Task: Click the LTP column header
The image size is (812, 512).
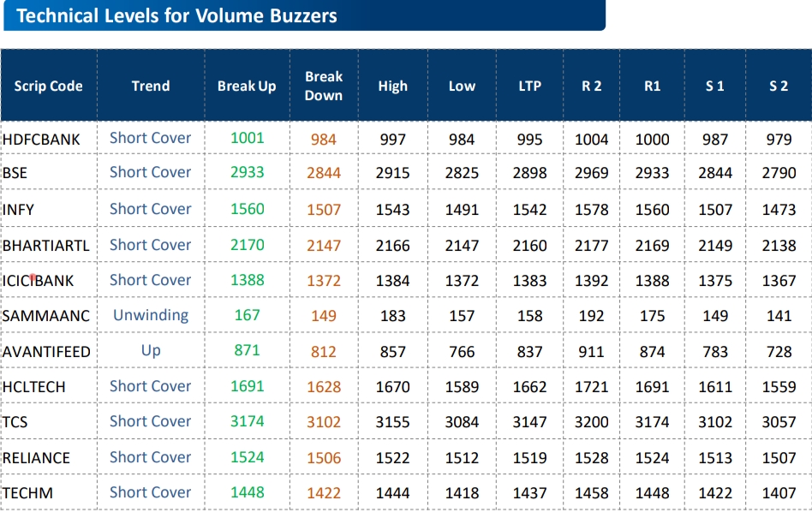Action: click(x=529, y=86)
